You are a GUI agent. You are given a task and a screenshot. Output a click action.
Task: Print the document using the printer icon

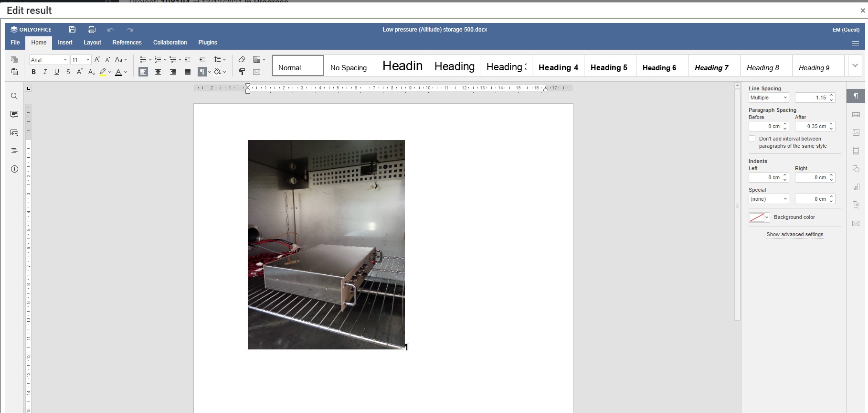click(x=92, y=30)
